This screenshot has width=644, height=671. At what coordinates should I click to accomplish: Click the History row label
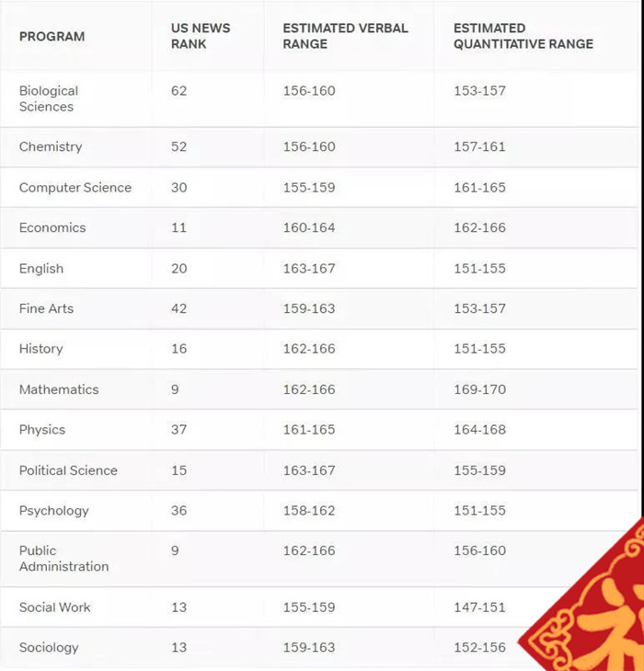(41, 349)
